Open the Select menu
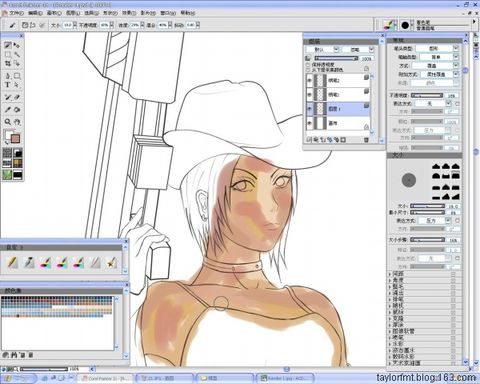Screen dimensions: 480x384 (x=91, y=13)
